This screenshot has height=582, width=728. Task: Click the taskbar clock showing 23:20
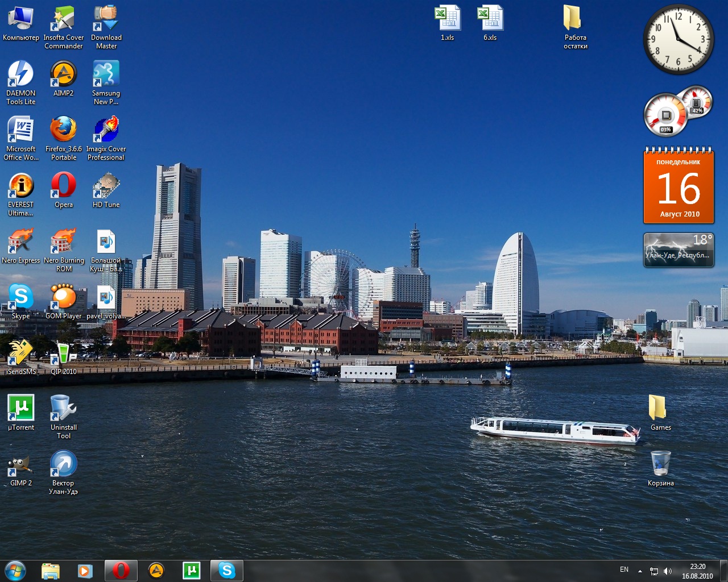coord(697,571)
